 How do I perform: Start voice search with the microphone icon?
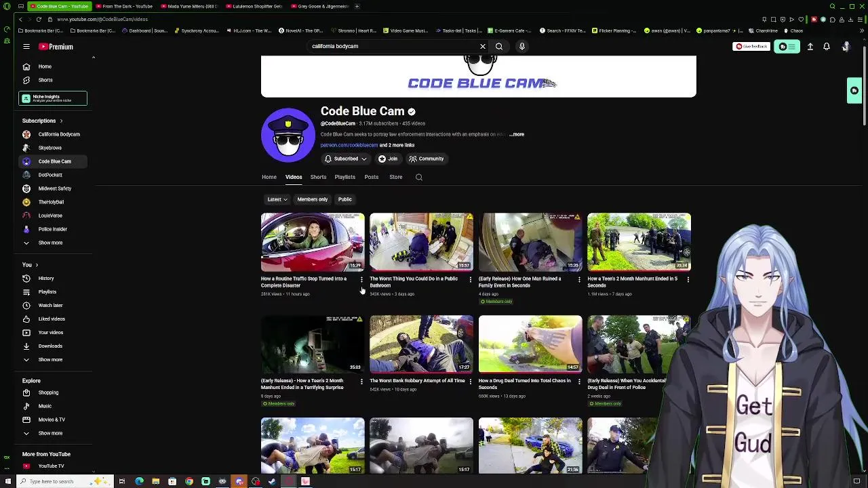[521, 46]
